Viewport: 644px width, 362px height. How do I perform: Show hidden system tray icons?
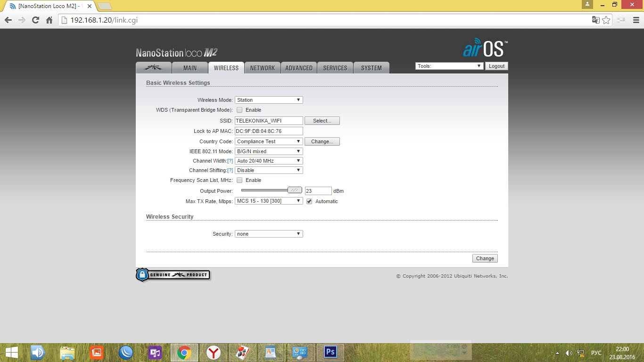[x=558, y=353]
